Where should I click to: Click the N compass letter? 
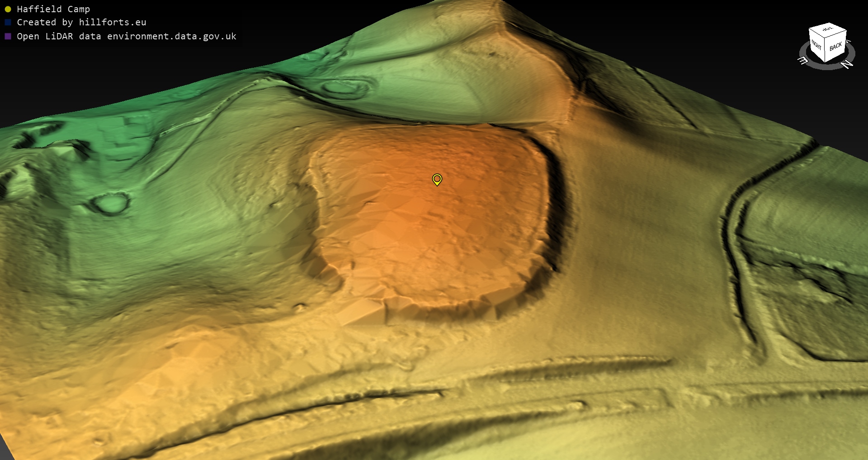[x=847, y=65]
